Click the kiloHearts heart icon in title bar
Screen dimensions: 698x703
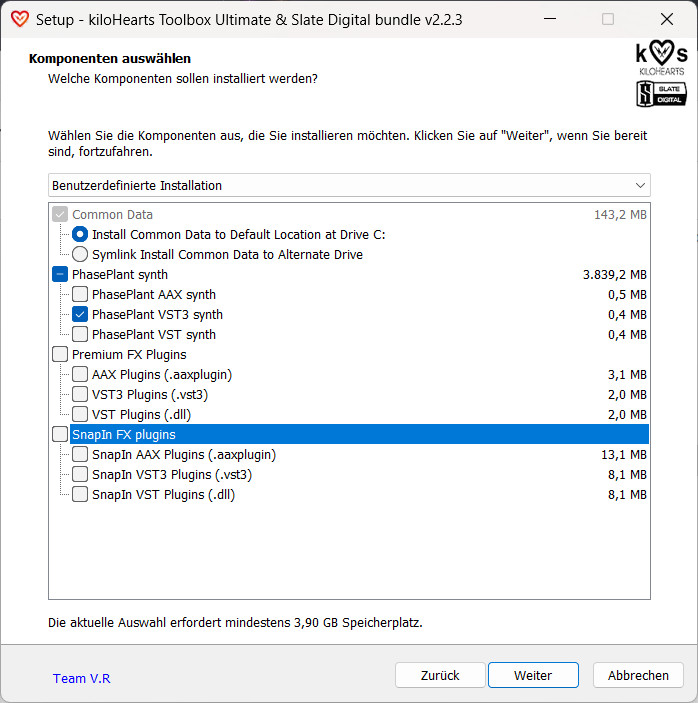pos(20,19)
